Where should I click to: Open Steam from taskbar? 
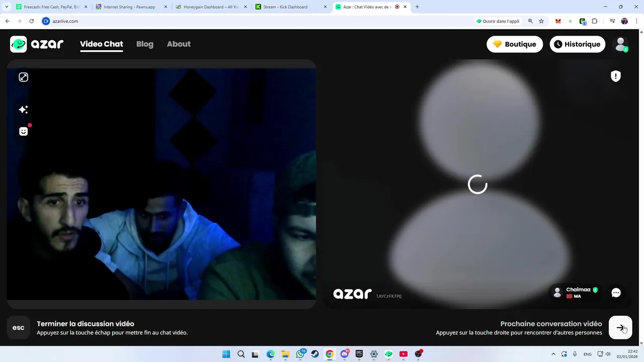[314, 354]
